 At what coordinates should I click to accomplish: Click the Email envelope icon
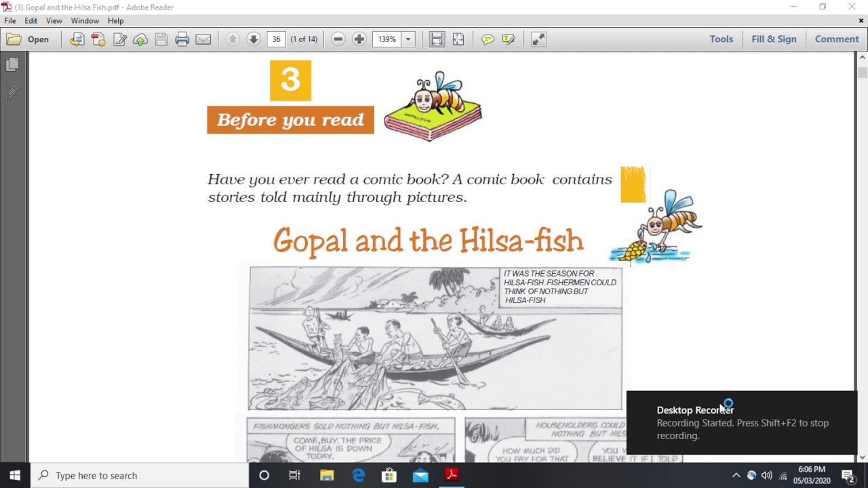(203, 39)
